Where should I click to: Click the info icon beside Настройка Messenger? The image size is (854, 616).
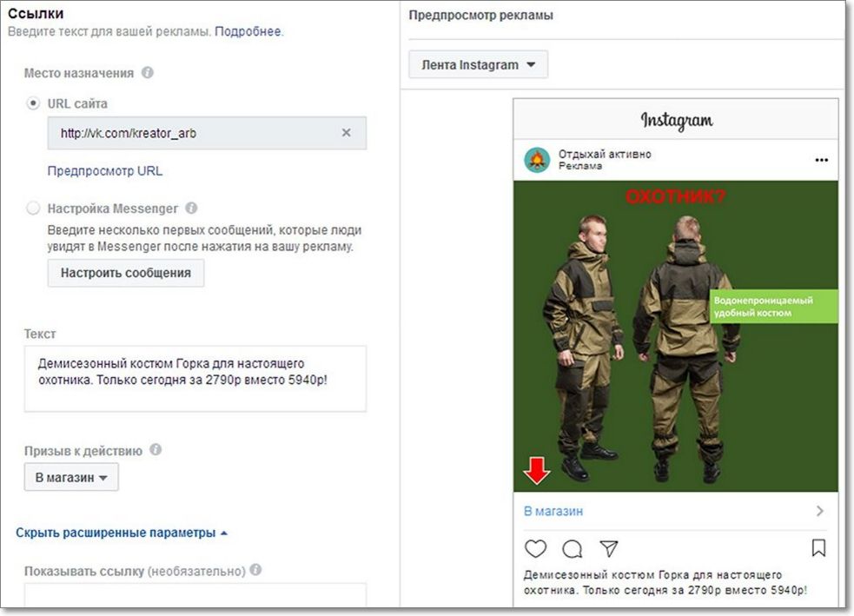click(191, 208)
